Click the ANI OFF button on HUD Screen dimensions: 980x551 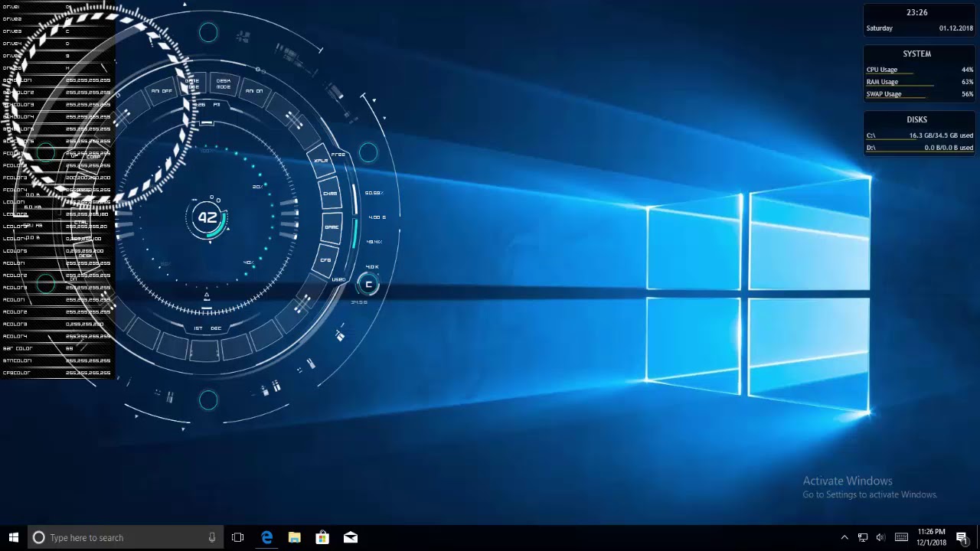pyautogui.click(x=162, y=91)
